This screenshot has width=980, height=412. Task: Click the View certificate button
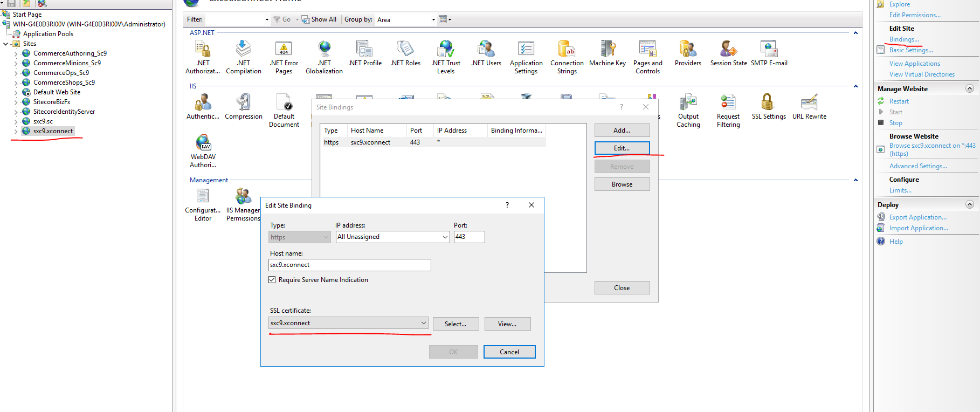click(x=507, y=324)
